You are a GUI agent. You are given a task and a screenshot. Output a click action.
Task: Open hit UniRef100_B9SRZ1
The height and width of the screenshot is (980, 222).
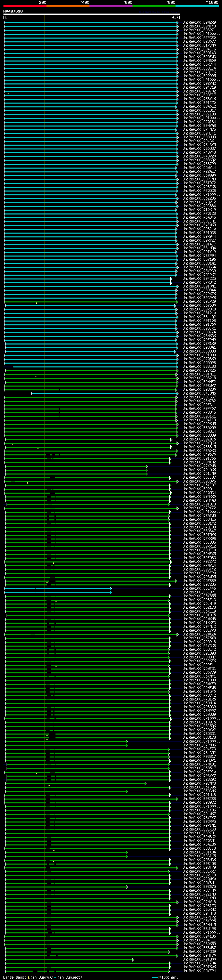pyautogui.click(x=199, y=30)
